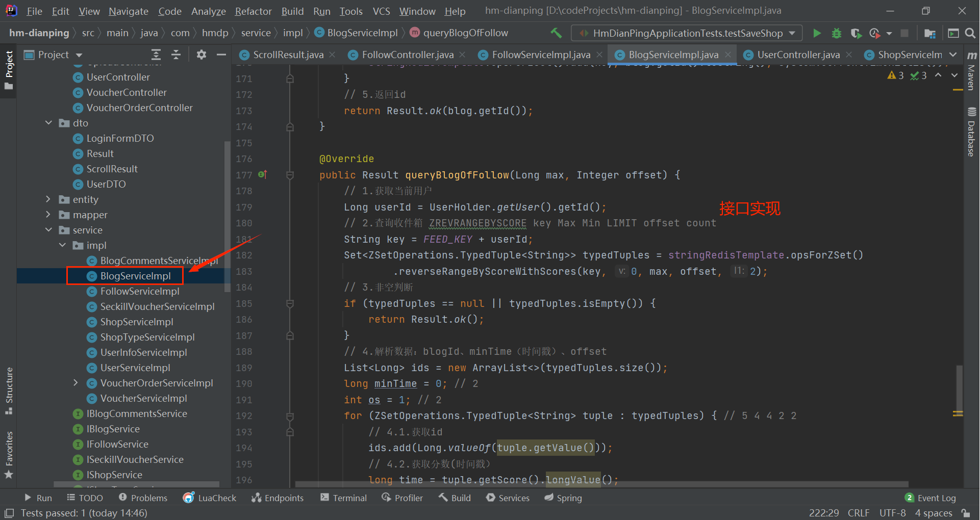This screenshot has width=980, height=520.
Task: Start debugging with the bug icon
Action: tap(836, 33)
